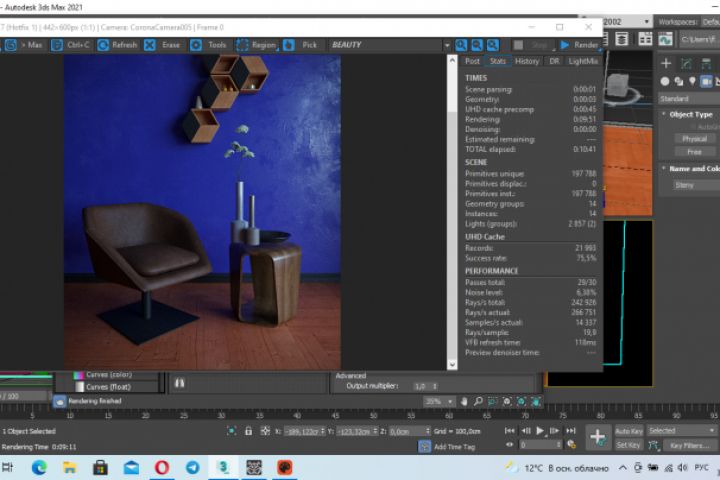
Task: Switch to the Post tab
Action: (x=472, y=61)
